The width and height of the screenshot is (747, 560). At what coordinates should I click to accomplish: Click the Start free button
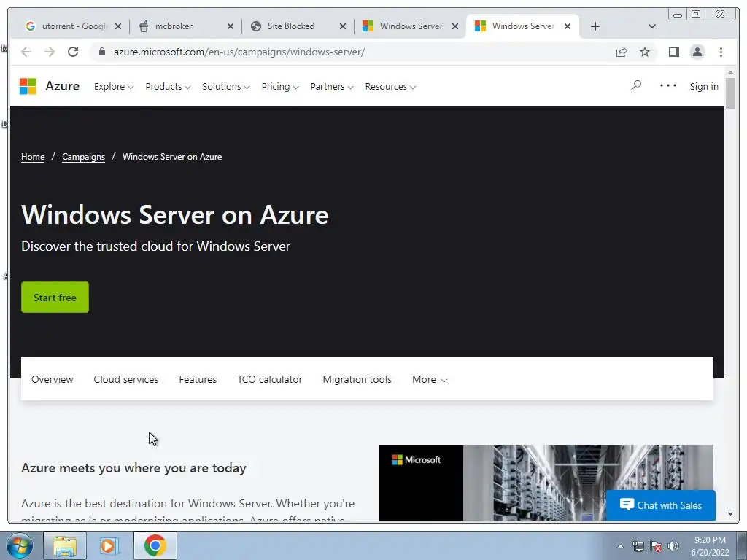coord(55,297)
